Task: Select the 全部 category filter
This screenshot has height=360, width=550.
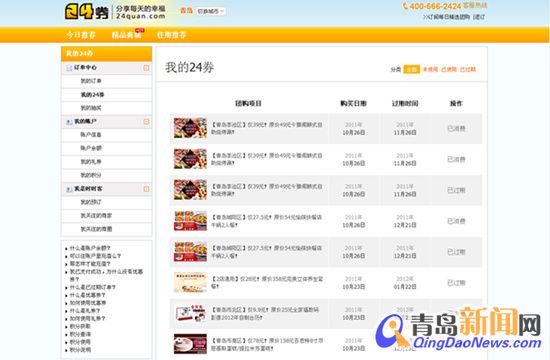Action: [411, 69]
